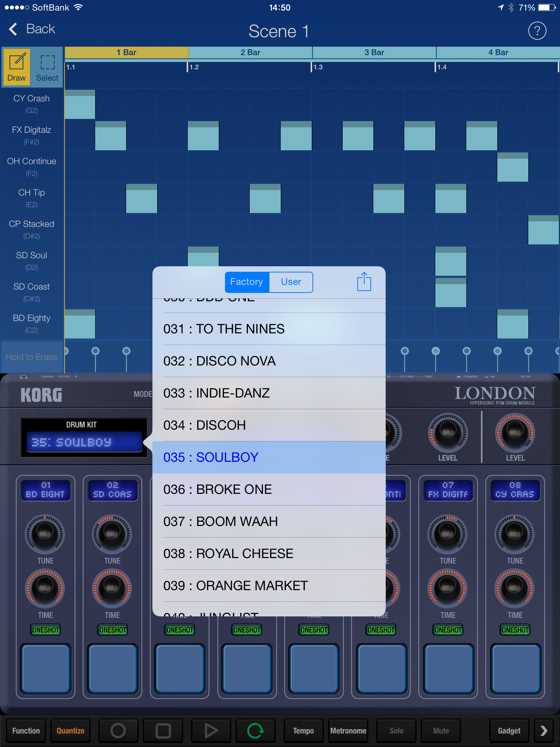Toggle ONESHOT on pad 03
This screenshot has height=747, width=560.
coord(180,630)
